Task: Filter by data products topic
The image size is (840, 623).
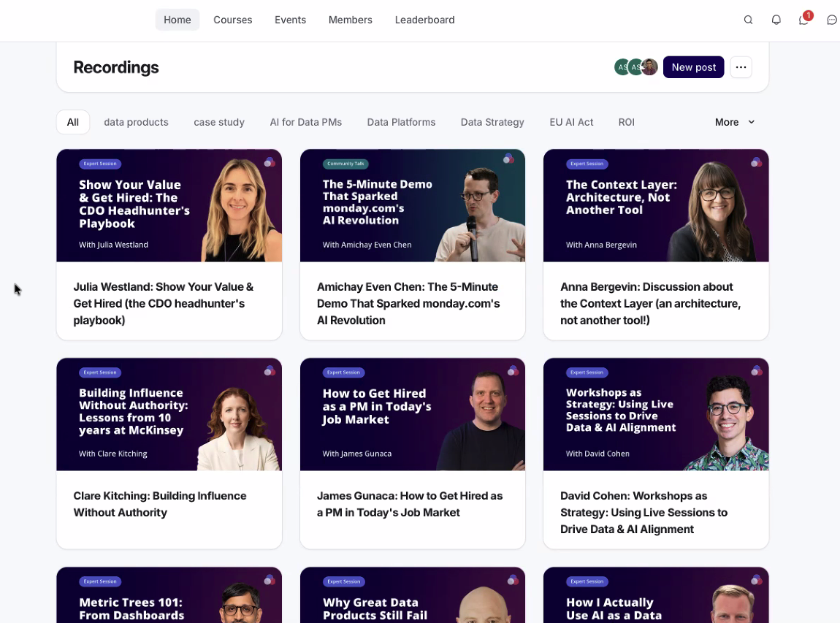Action: pyautogui.click(x=136, y=122)
